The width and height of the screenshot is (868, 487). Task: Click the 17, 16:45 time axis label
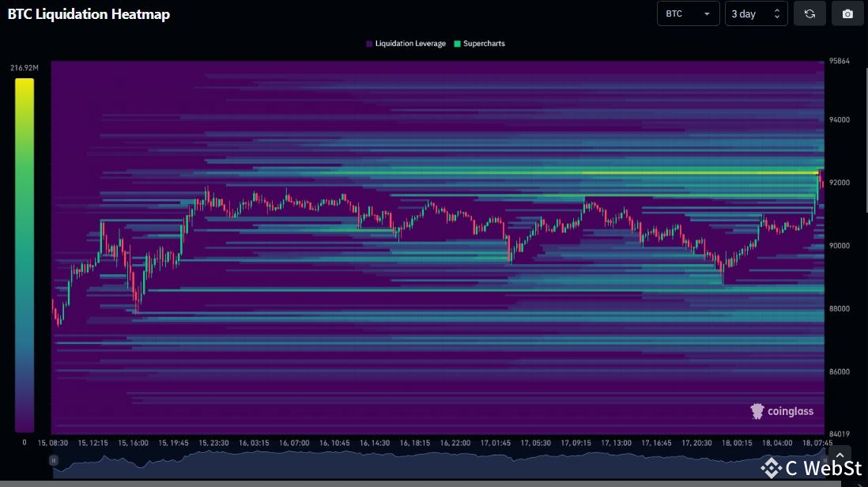pos(657,444)
